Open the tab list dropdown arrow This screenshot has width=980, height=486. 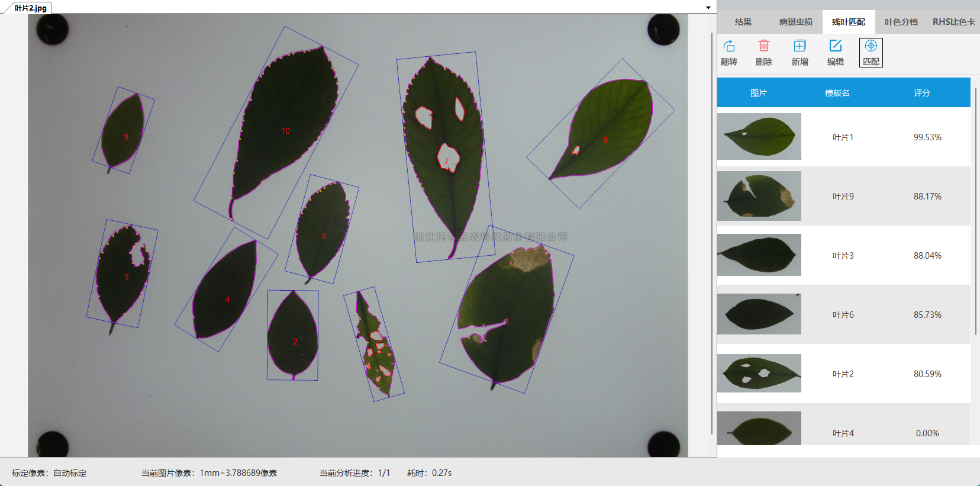pyautogui.click(x=708, y=8)
